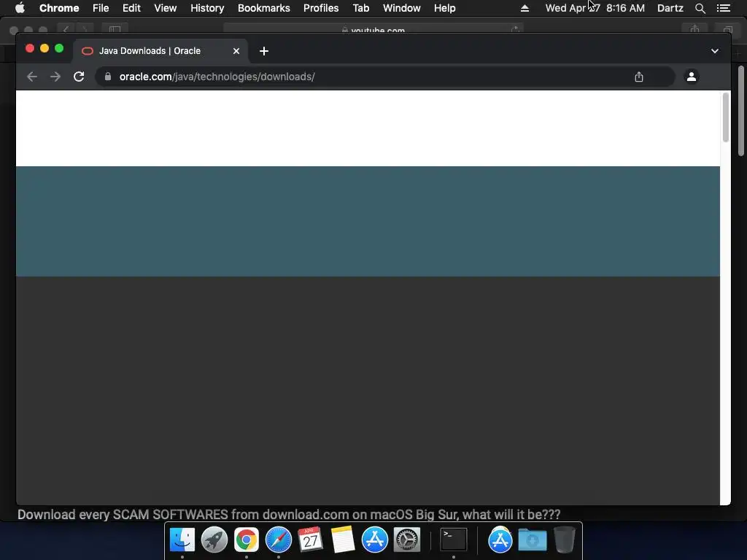
Task: Share this page from address bar
Action: (639, 77)
